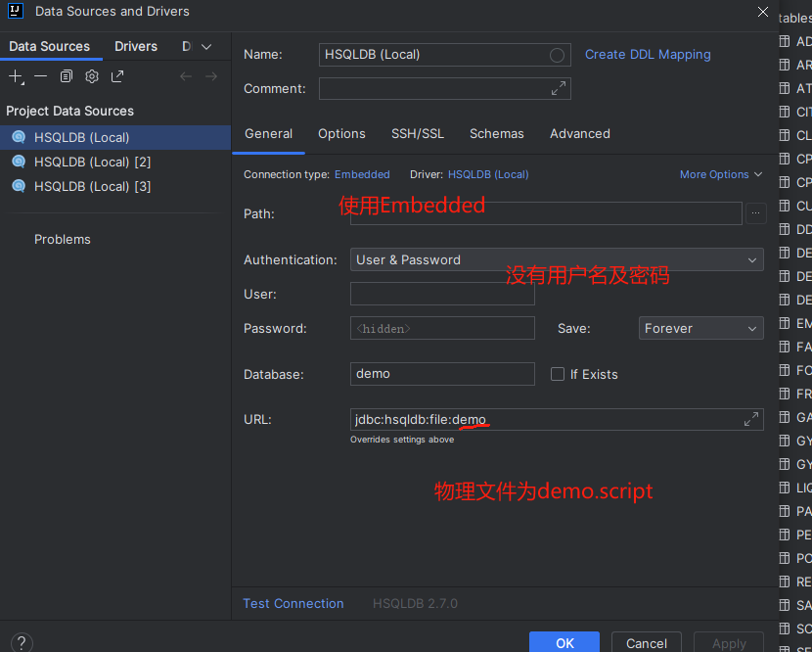Browse for Path with ellipsis button
This screenshot has width=812, height=652.
[755, 213]
